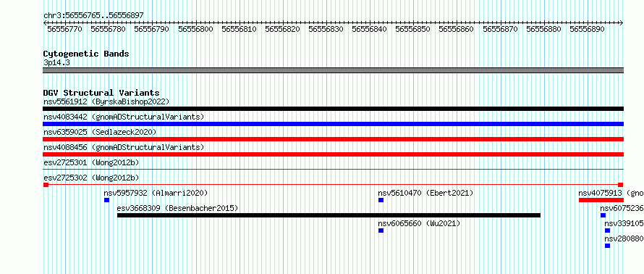Click ruler position 56556790

152,29
